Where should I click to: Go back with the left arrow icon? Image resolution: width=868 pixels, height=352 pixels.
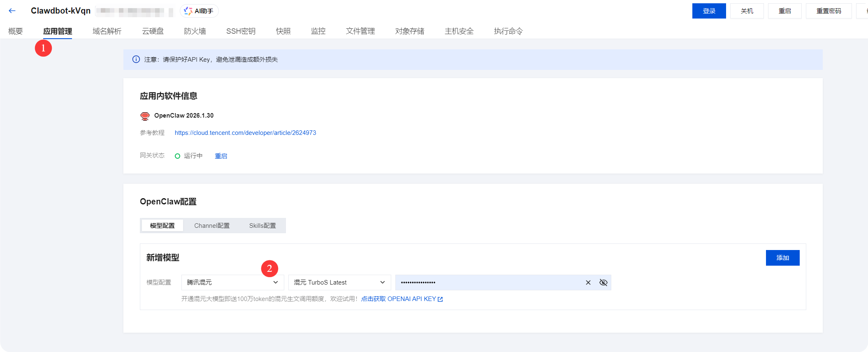(x=12, y=11)
